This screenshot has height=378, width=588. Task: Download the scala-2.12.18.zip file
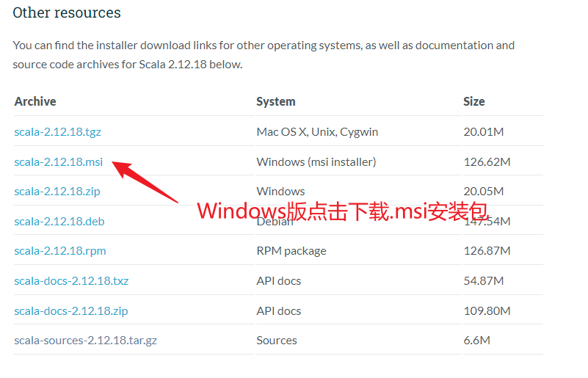click(x=57, y=192)
